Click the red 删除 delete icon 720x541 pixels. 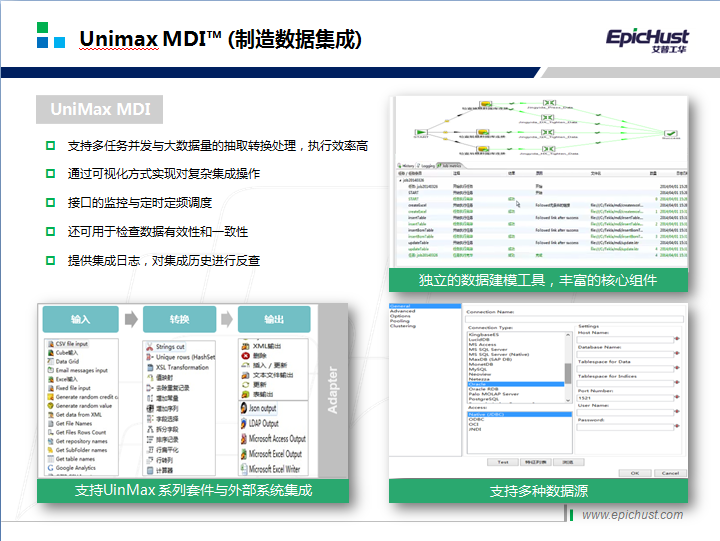pyautogui.click(x=246, y=355)
